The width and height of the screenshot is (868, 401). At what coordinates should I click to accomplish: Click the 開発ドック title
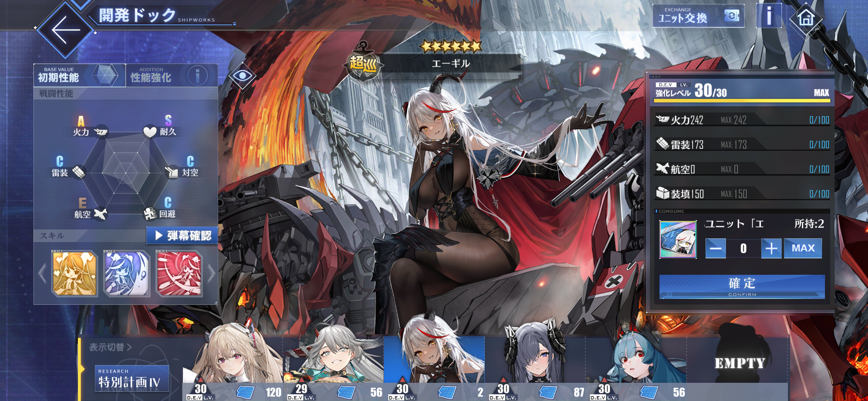pyautogui.click(x=137, y=16)
